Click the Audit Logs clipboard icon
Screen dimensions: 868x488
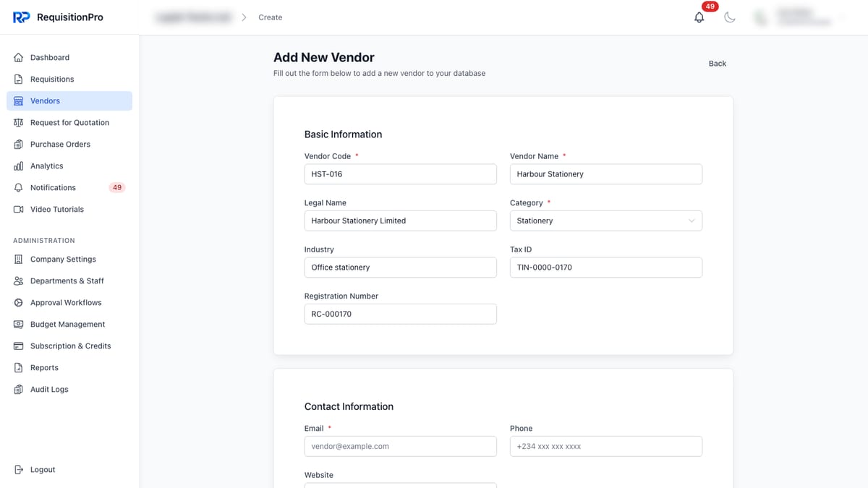point(19,390)
